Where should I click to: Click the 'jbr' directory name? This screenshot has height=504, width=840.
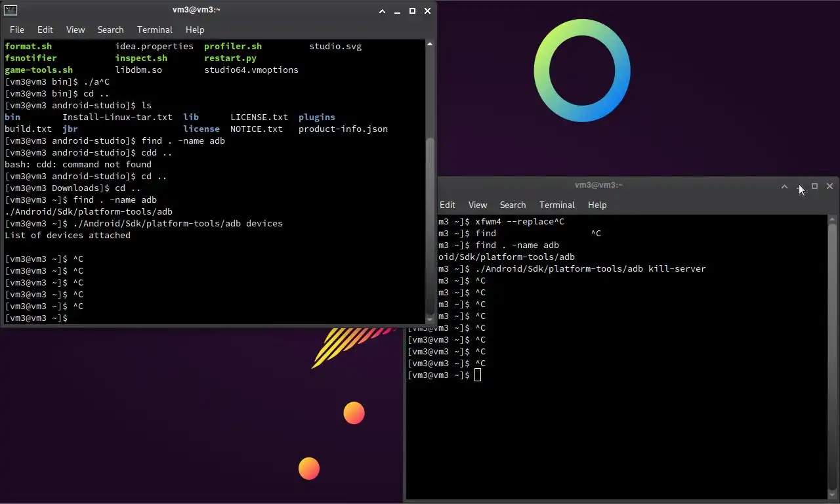pyautogui.click(x=70, y=129)
